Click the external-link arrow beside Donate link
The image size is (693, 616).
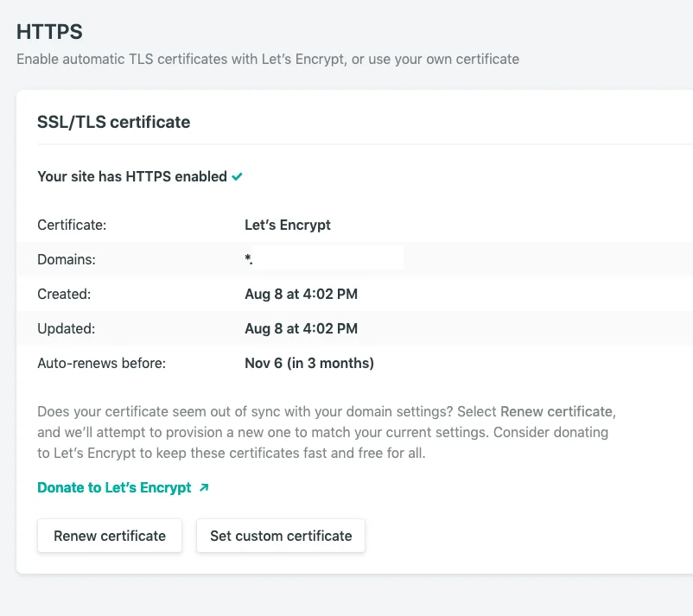coord(204,487)
